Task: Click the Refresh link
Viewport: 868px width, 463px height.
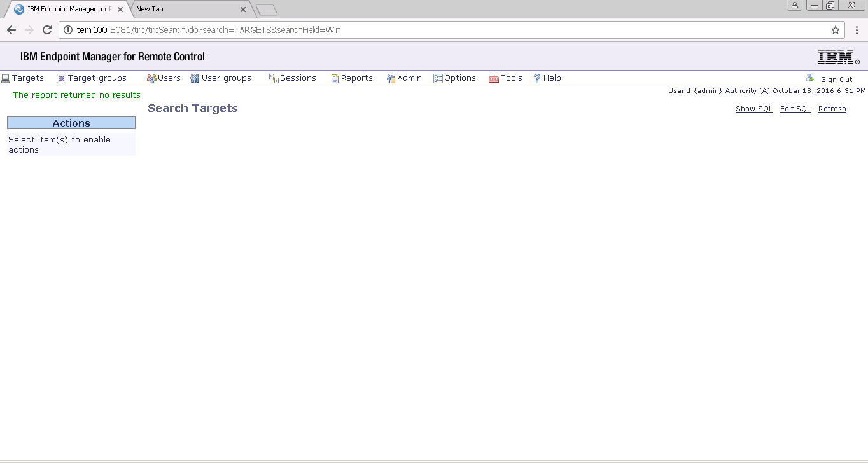Action: pyautogui.click(x=832, y=109)
